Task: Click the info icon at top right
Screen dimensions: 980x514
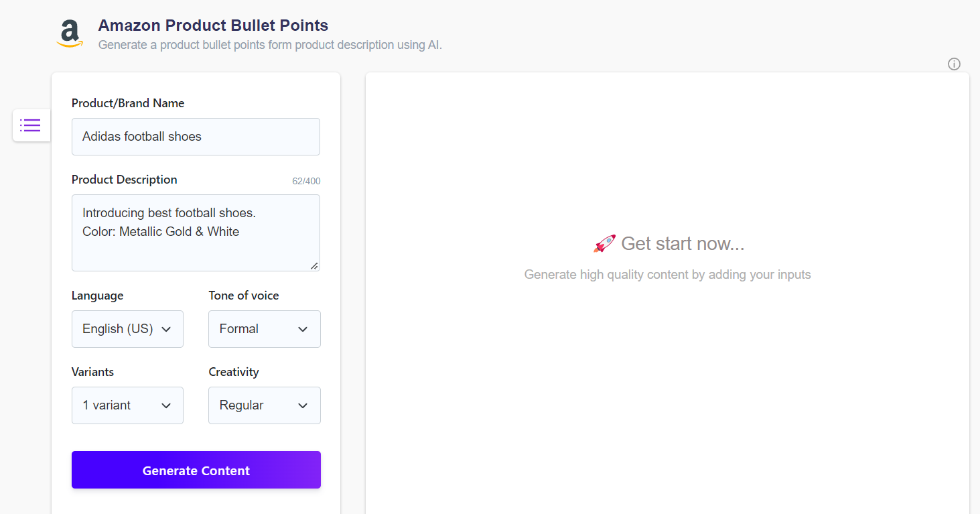Action: tap(954, 64)
